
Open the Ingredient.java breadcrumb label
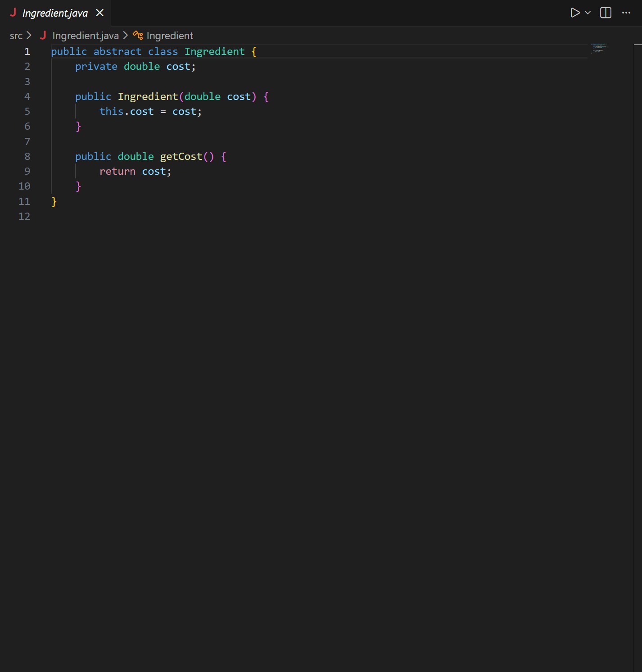[x=85, y=35]
